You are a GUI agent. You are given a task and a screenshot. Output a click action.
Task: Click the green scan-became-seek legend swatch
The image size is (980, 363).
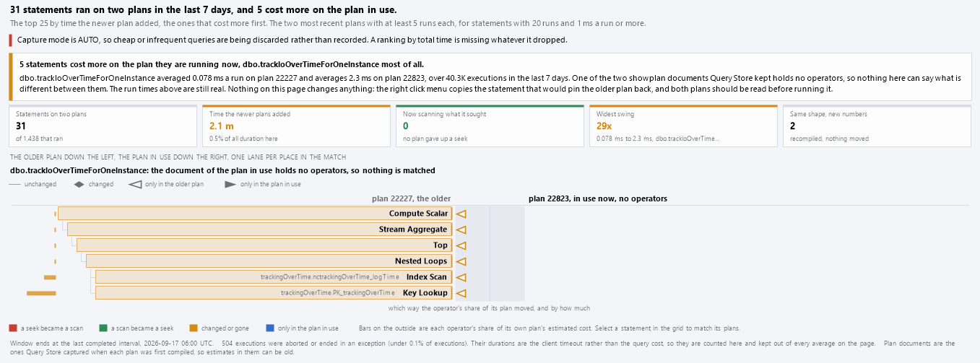[103, 328]
